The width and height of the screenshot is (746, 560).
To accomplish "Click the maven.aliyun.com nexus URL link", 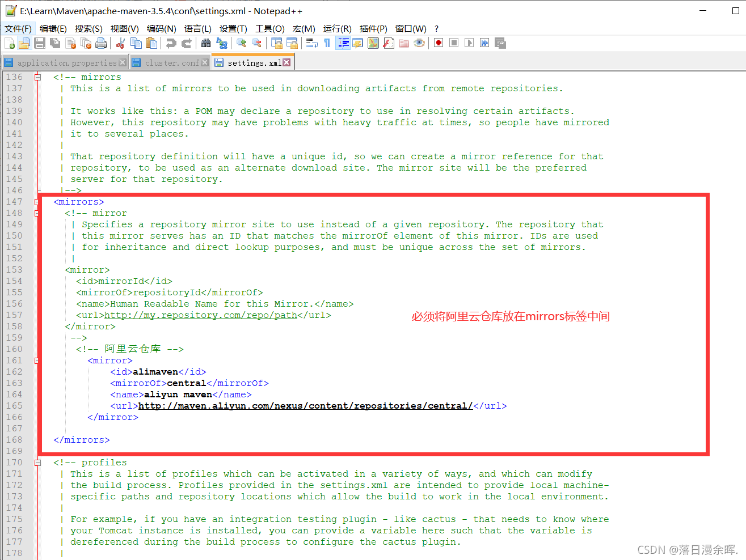I will pyautogui.click(x=306, y=406).
